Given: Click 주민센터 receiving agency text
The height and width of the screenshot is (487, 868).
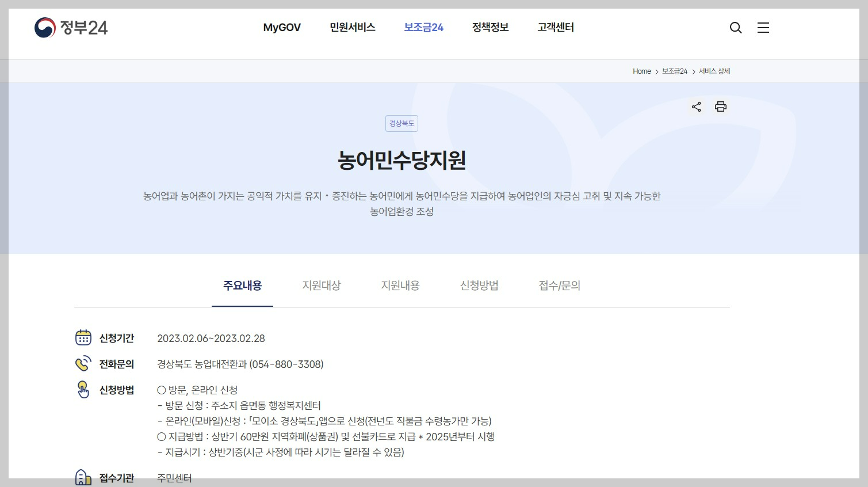Looking at the screenshot, I should 174,478.
